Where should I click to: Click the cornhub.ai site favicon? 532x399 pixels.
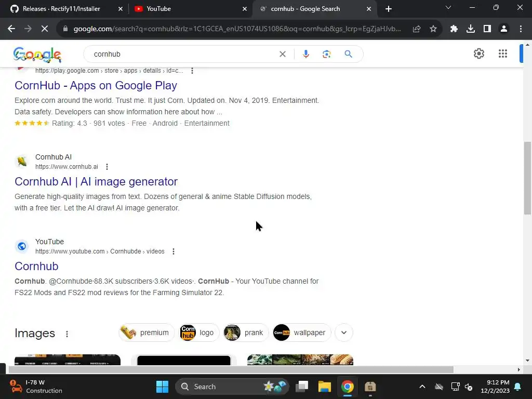click(x=22, y=162)
